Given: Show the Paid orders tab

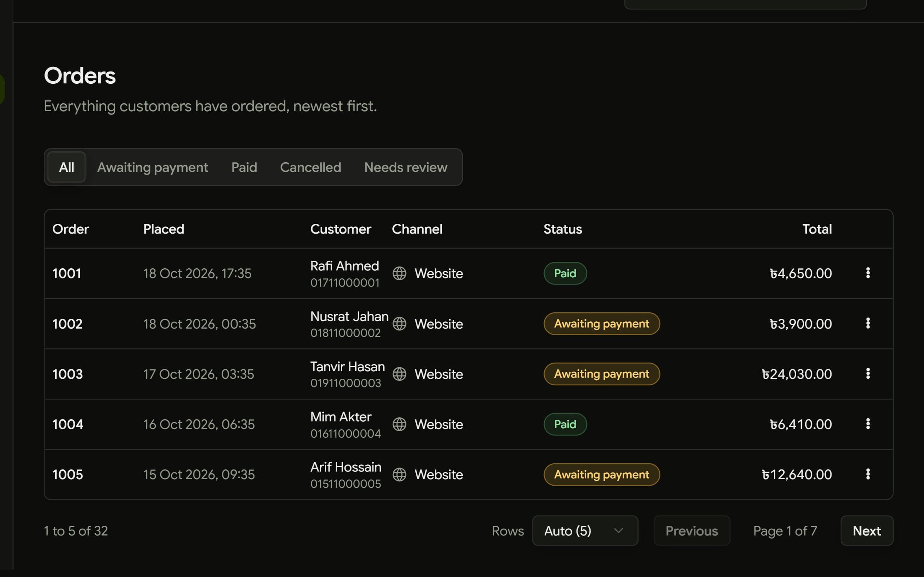Looking at the screenshot, I should [x=244, y=167].
